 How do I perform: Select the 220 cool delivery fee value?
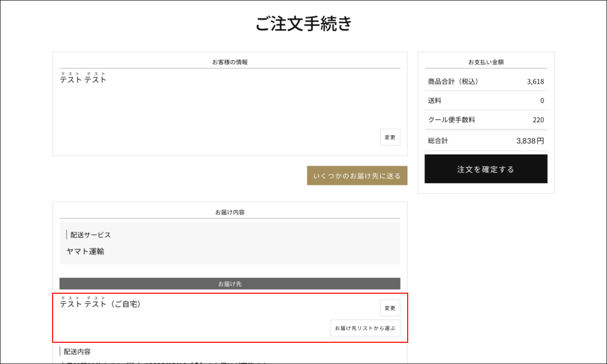pos(538,120)
